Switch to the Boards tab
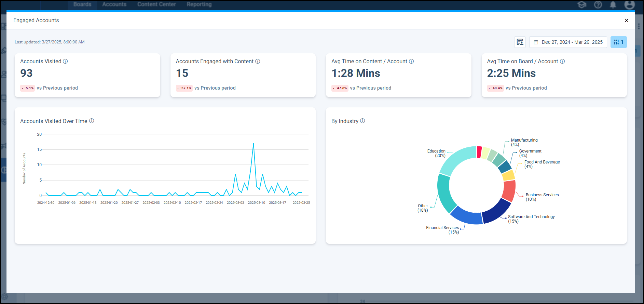 coord(82,4)
